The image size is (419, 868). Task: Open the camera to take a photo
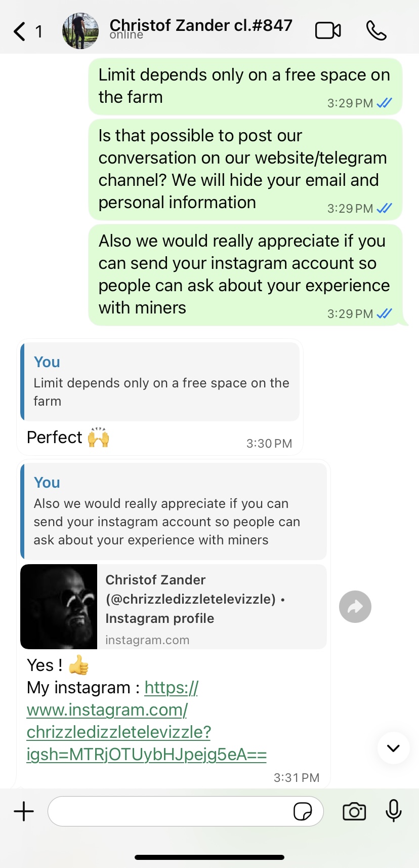point(354,811)
